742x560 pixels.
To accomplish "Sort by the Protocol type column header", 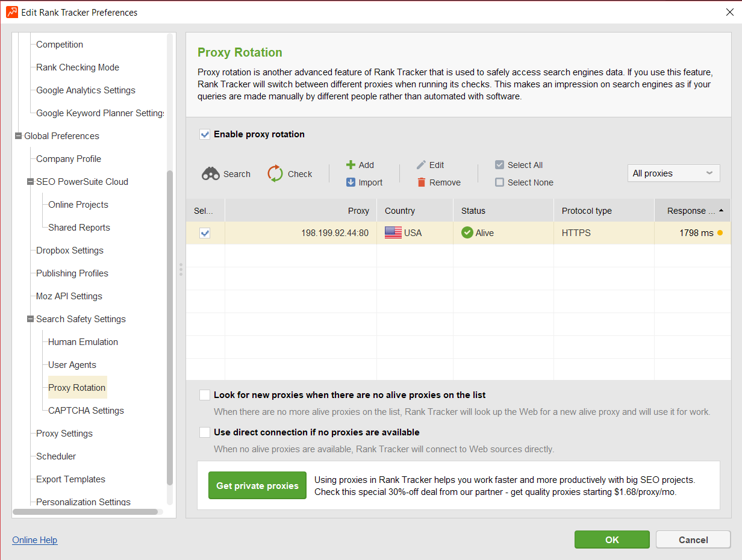I will 604,211.
